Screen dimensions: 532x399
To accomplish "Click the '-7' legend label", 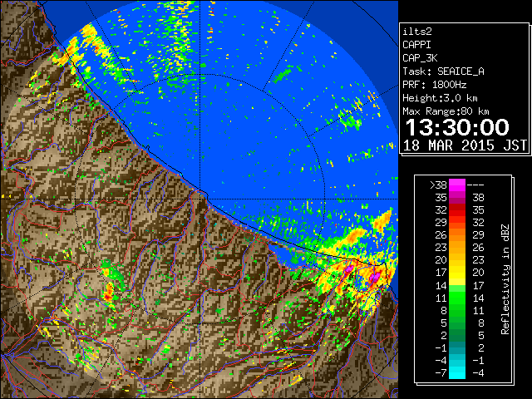I will pyautogui.click(x=441, y=372).
